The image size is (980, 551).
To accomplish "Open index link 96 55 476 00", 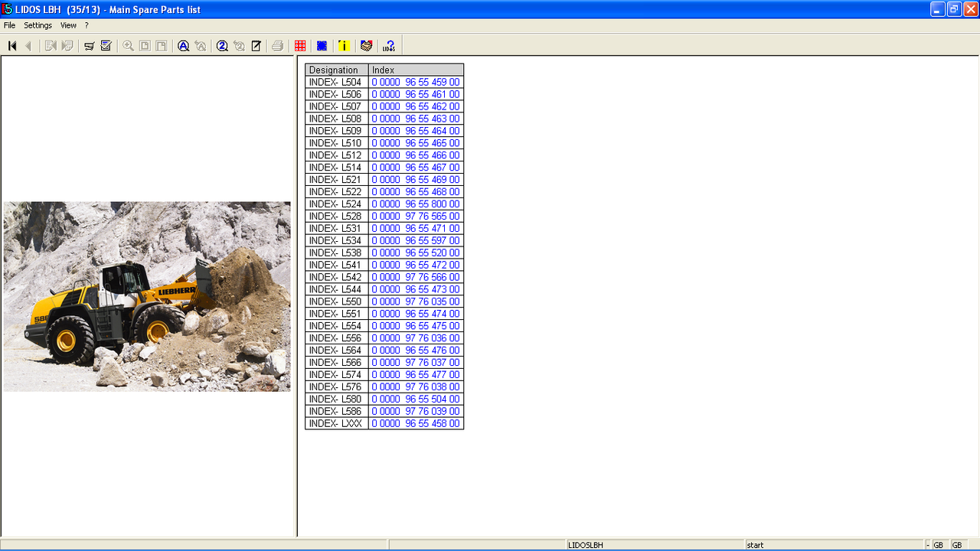I will (x=416, y=350).
